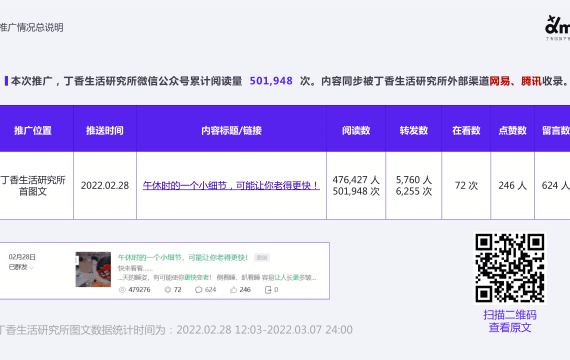Click the 在看 flower icon beside 72
The width and height of the screenshot is (570, 360).
(x=168, y=290)
